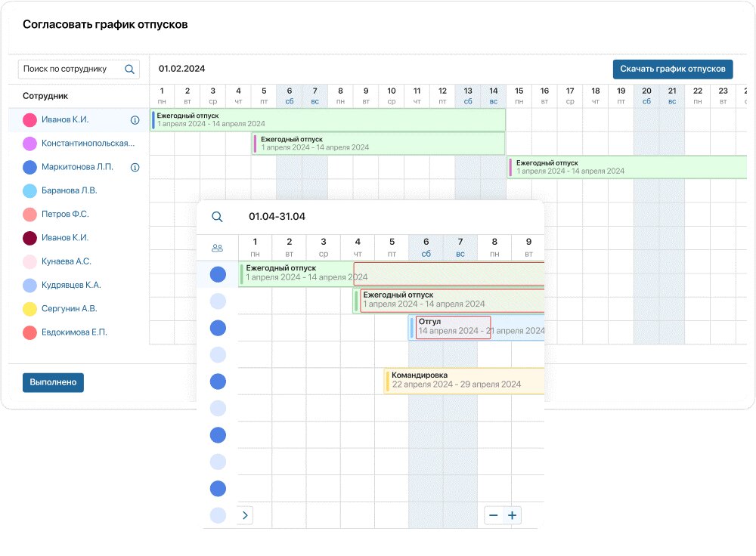Click the 01.02.2024 date label

click(x=181, y=69)
